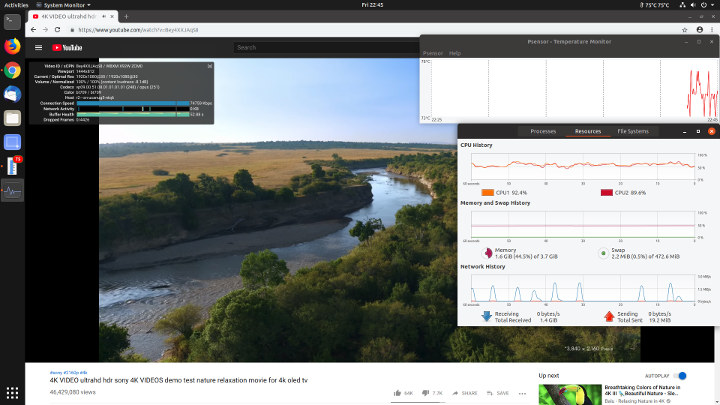Click the Network History heading
This screenshot has height=405, width=720.
(x=483, y=267)
